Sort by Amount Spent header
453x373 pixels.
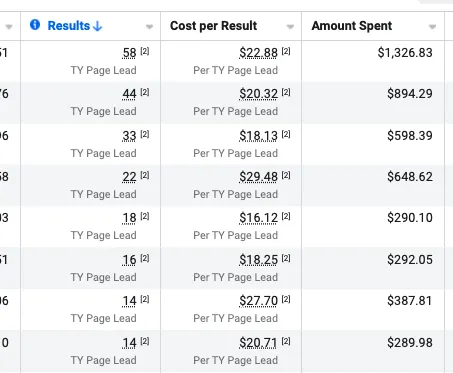tap(352, 26)
